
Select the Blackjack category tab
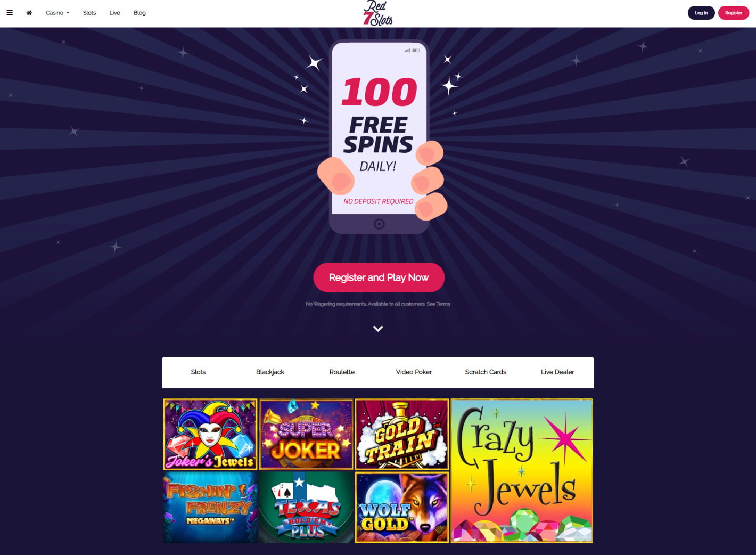[x=270, y=372]
